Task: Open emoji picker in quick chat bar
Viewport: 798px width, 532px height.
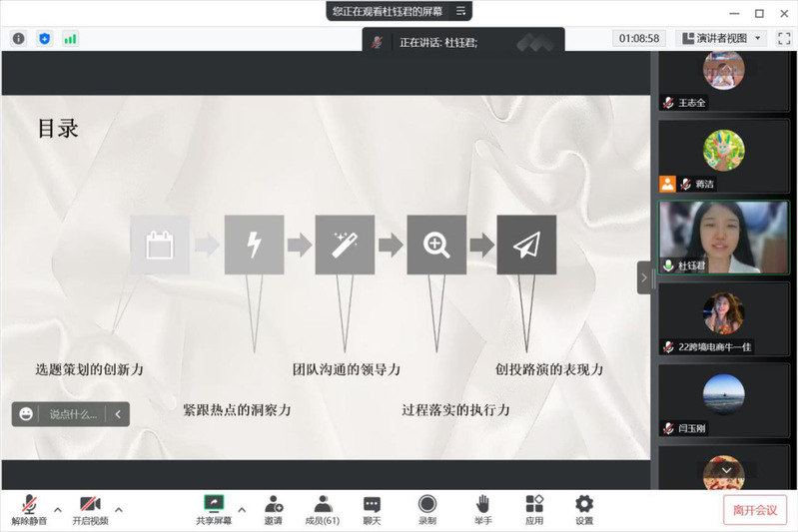Action: coord(26,414)
